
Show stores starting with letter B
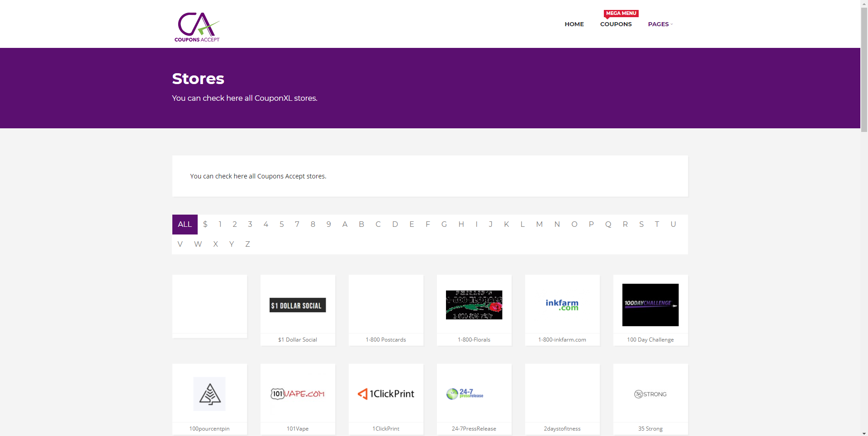pos(361,225)
